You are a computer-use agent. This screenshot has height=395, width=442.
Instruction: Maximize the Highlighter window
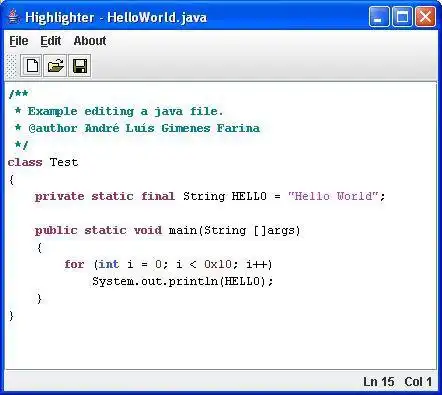(402, 16)
